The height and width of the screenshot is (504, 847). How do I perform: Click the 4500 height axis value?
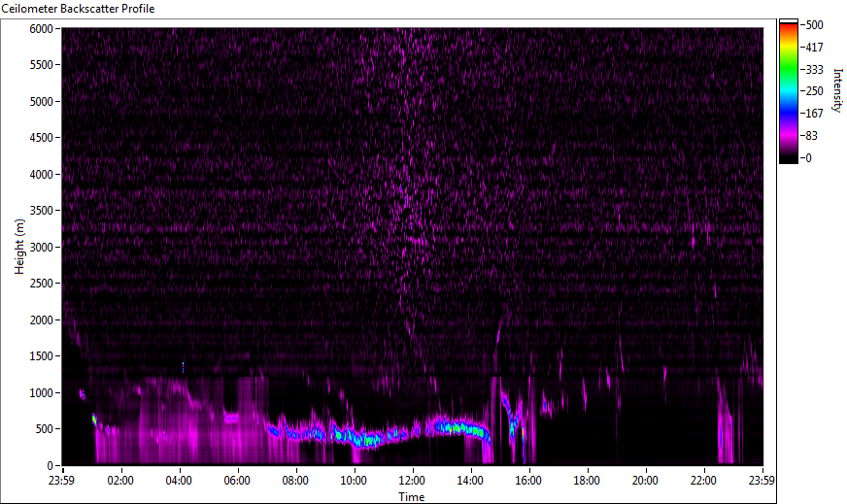(41, 138)
